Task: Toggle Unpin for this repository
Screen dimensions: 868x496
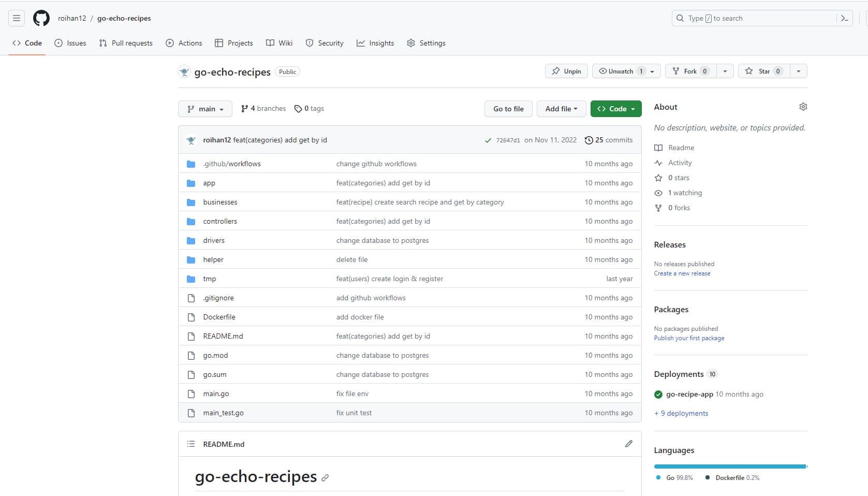Action: (566, 71)
